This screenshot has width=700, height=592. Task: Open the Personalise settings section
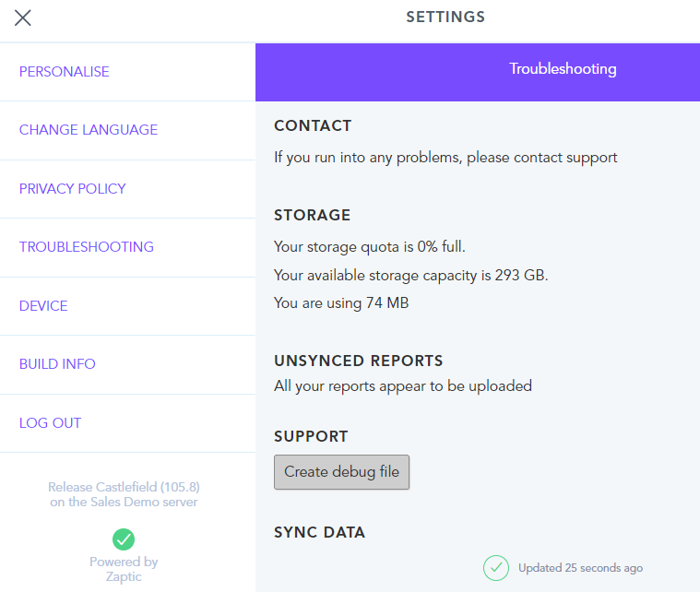65,72
